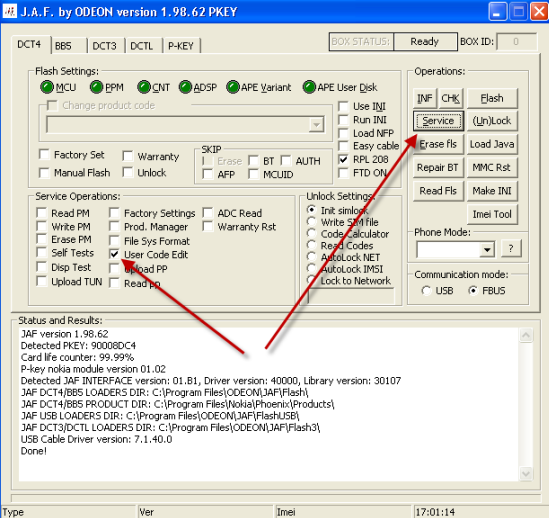The width and height of the screenshot is (549, 518).
Task: Enable the Run INI checkbox
Action: tap(343, 120)
